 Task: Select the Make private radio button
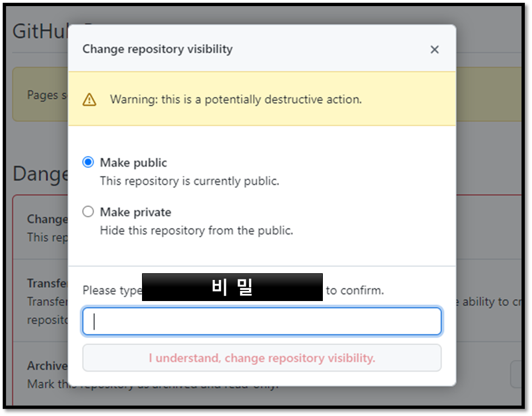[x=88, y=212]
